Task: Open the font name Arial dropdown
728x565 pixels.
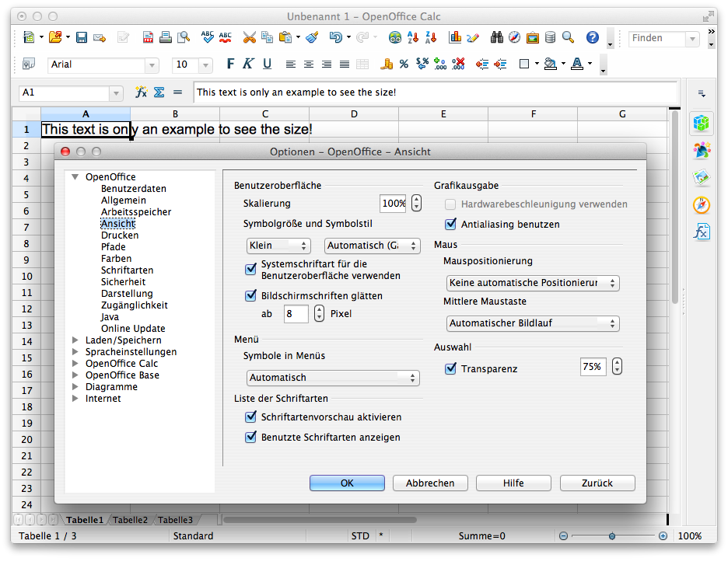Action: [x=152, y=65]
